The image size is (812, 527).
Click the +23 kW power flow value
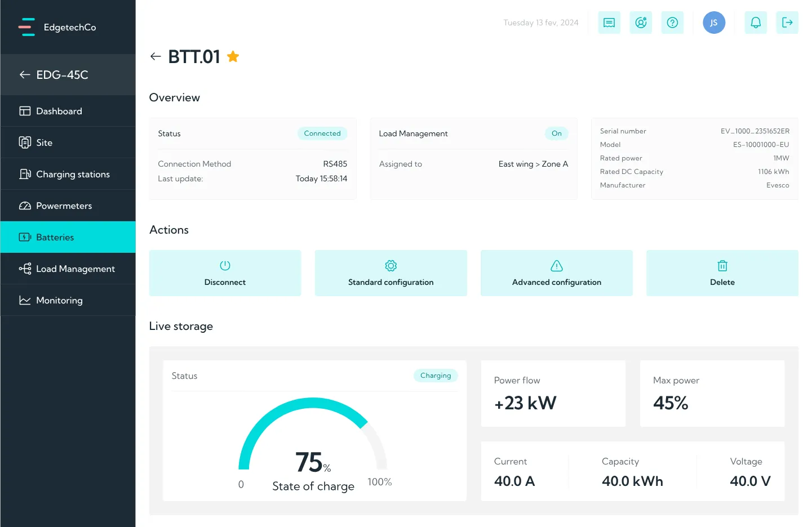tap(525, 403)
